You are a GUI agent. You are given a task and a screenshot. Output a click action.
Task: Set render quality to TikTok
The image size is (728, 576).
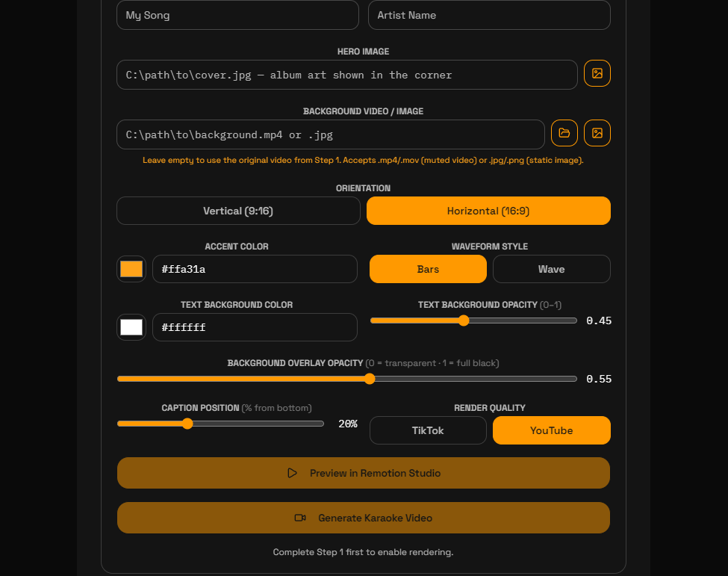coord(428,430)
